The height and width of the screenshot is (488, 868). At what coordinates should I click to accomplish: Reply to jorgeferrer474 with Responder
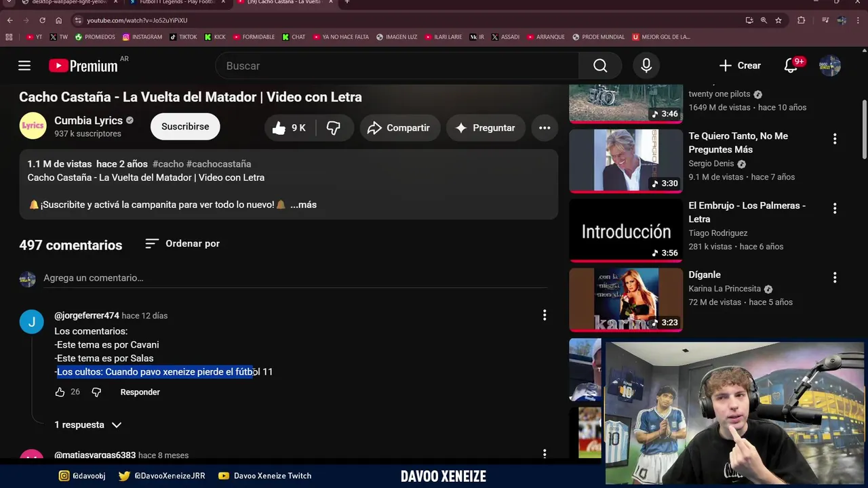click(140, 392)
